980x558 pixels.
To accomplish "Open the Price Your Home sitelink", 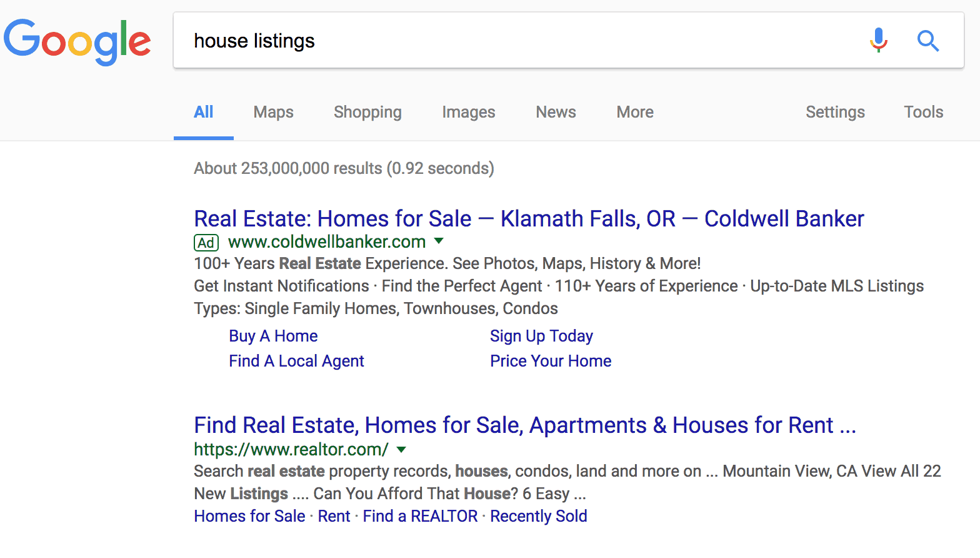I will 551,361.
